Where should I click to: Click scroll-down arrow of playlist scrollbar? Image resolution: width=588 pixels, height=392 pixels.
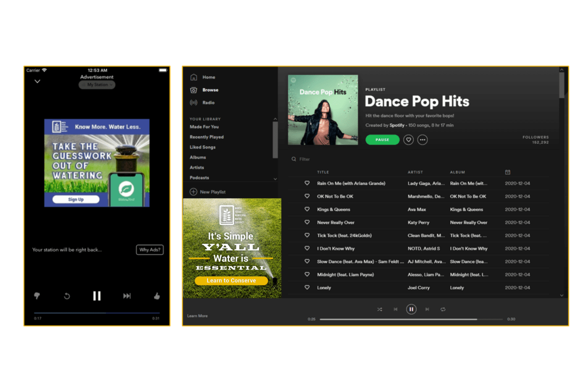tap(562, 295)
